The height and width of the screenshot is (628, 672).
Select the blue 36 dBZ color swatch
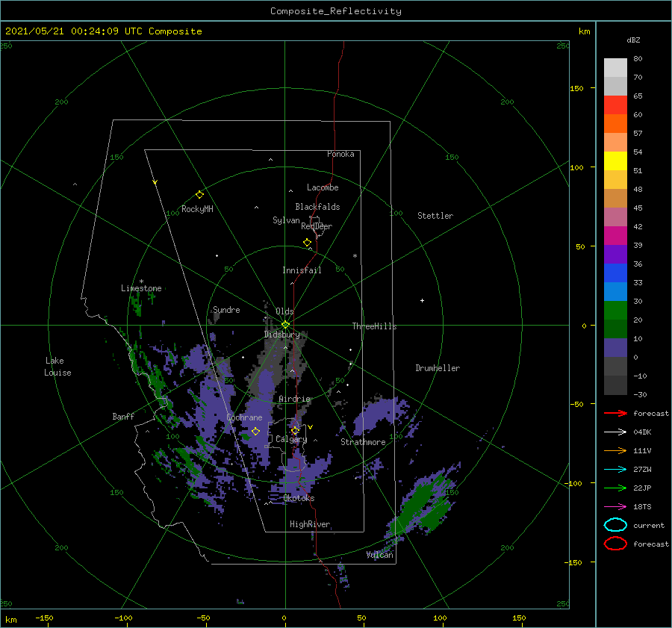point(615,273)
